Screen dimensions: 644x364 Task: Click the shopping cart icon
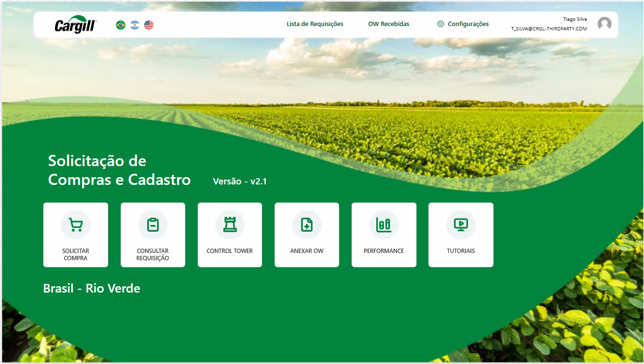click(x=76, y=225)
